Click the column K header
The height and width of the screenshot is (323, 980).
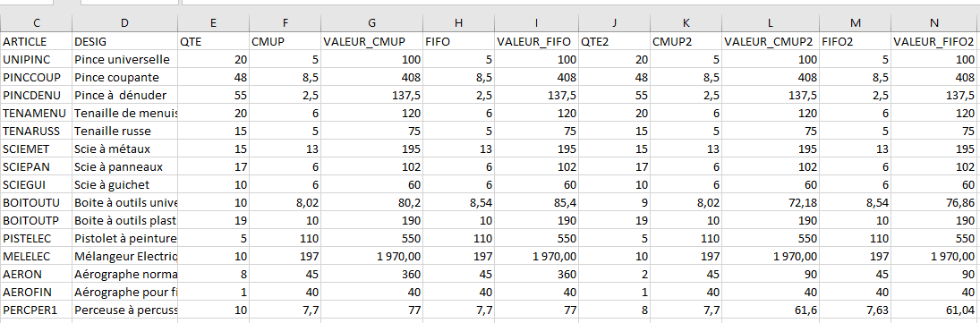(x=686, y=23)
